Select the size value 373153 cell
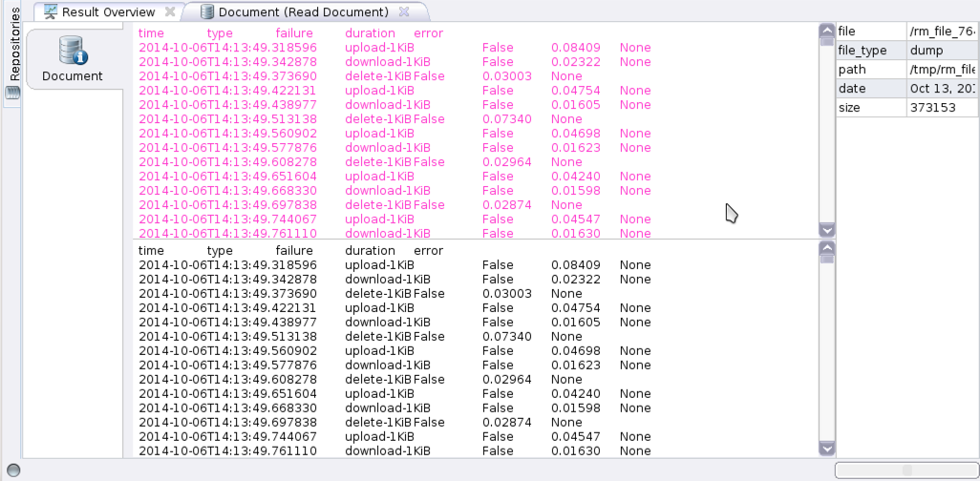The image size is (980, 481). [942, 108]
